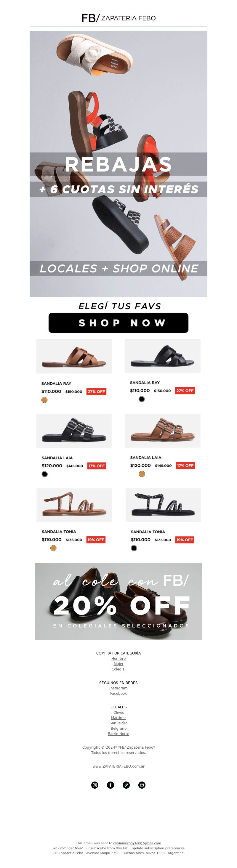Open the website link icon in footer

click(x=126, y=785)
